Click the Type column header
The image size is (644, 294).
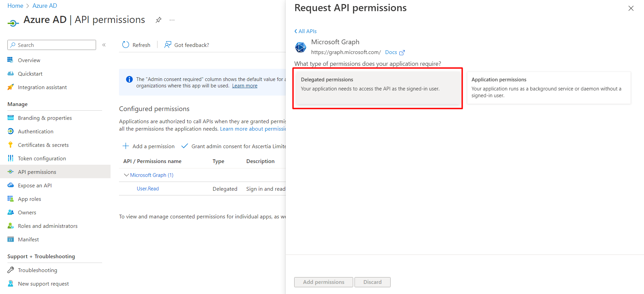[218, 161]
